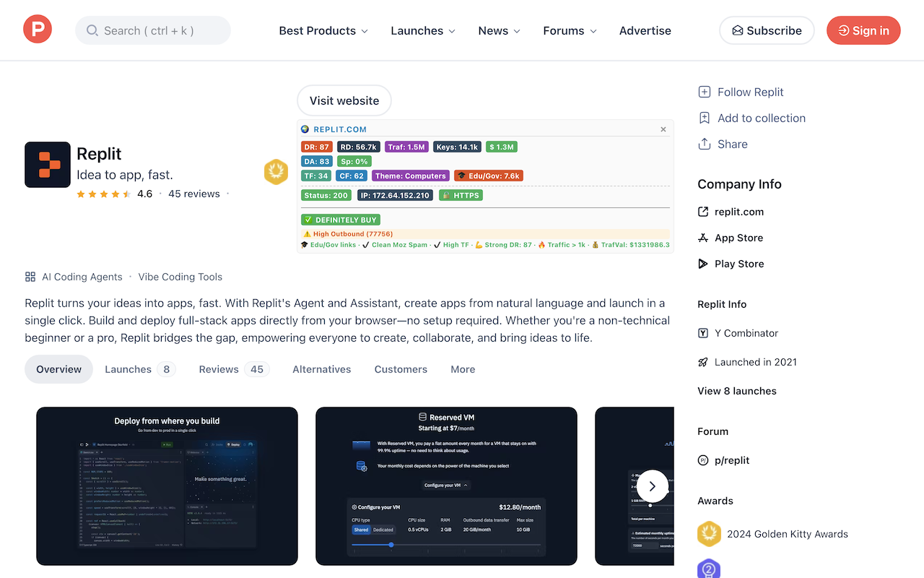Click the Keys: 14.1k badge
The width and height of the screenshot is (924, 578).
pyautogui.click(x=458, y=147)
